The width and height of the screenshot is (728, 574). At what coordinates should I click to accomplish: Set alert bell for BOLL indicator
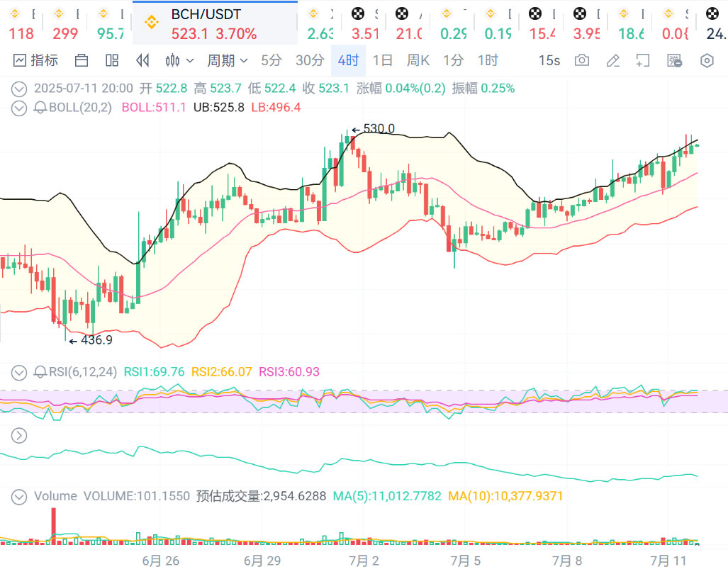(40, 108)
